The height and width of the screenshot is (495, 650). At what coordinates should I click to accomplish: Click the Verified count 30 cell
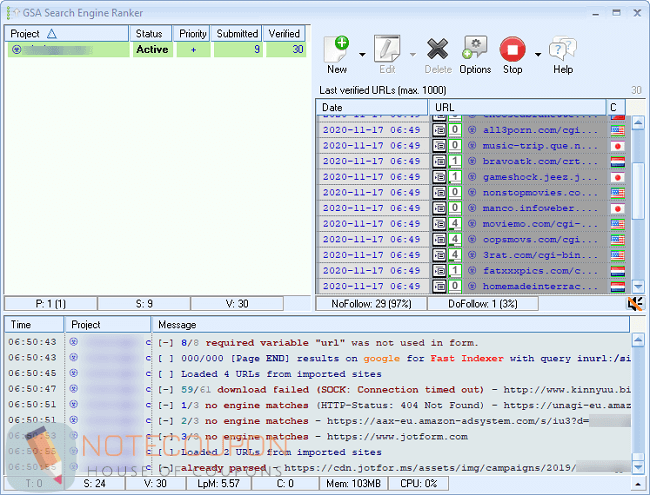click(286, 50)
